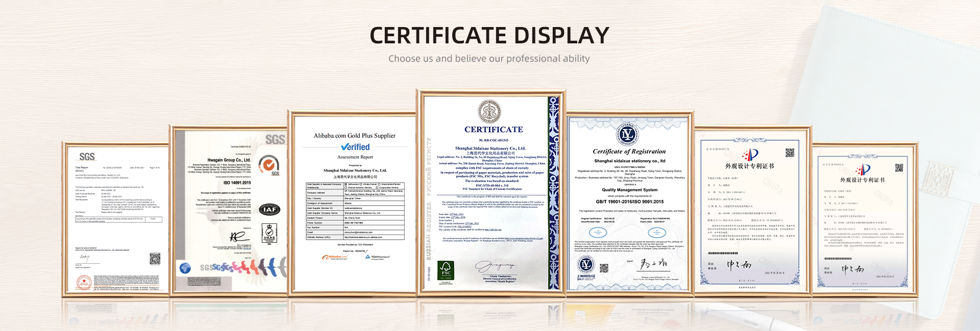The height and width of the screenshot is (331, 980).
Task: Click the Verified checkmark logo
Action: click(355, 147)
